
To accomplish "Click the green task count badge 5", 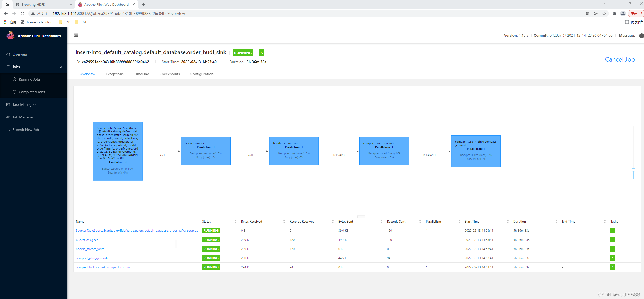I will [261, 53].
